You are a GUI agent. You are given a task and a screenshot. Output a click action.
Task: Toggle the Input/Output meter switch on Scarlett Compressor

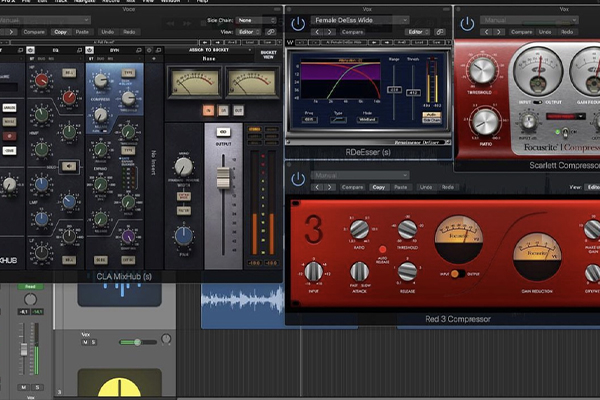(538, 102)
